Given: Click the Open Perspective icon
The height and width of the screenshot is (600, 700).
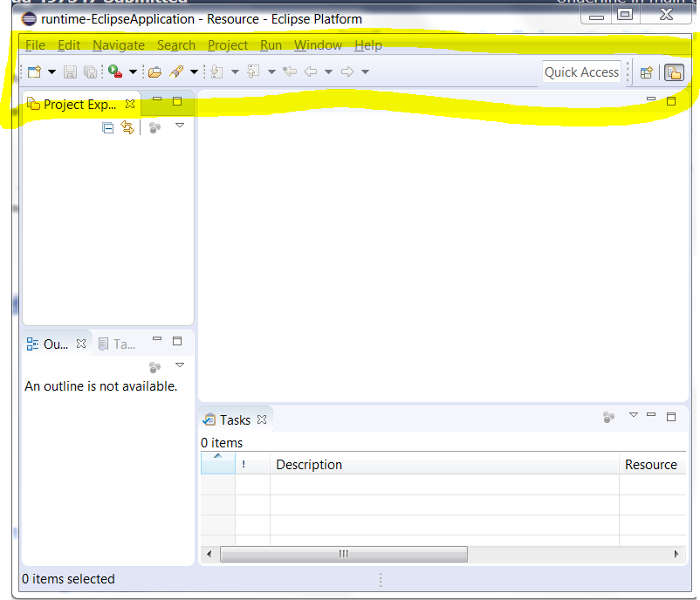Looking at the screenshot, I should click(647, 72).
